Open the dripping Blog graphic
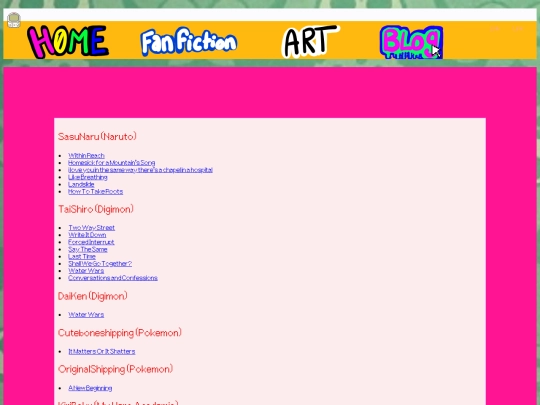540x405 pixels. 411,42
